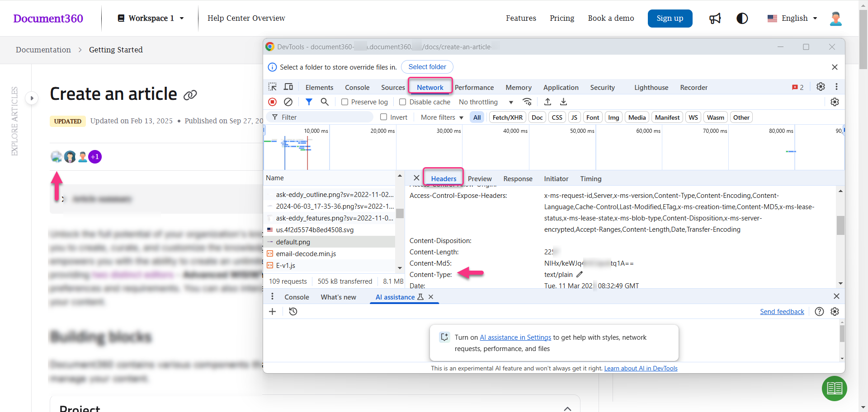Open the More filters dropdown
Viewport: 868px width, 412px height.
click(442, 117)
